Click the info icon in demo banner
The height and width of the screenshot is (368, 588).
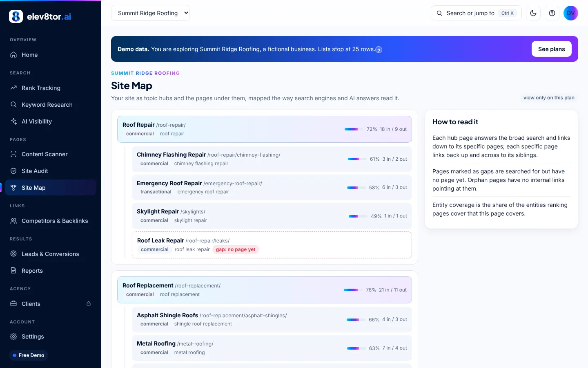click(379, 50)
